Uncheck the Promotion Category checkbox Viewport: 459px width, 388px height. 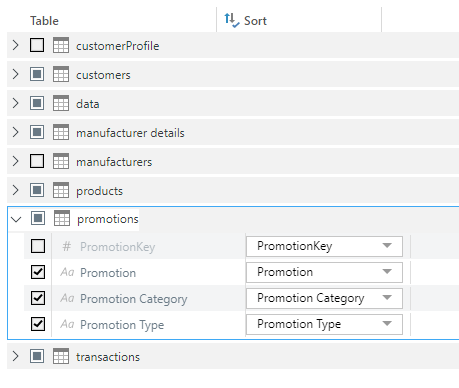click(38, 298)
